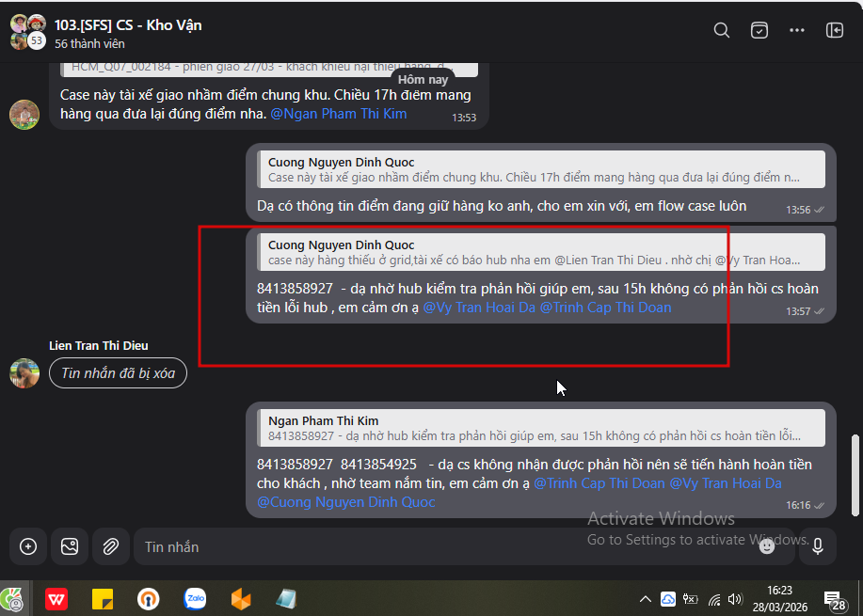Open the send image picker icon

tap(70, 546)
